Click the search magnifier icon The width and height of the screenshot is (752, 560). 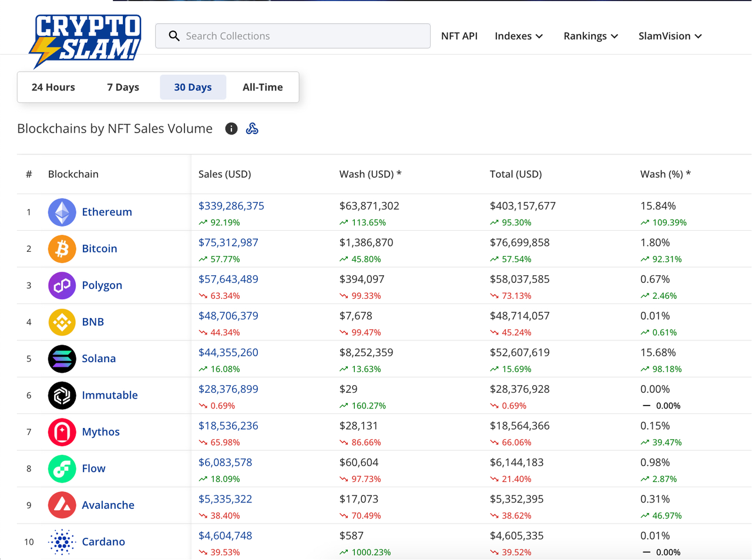pyautogui.click(x=174, y=36)
